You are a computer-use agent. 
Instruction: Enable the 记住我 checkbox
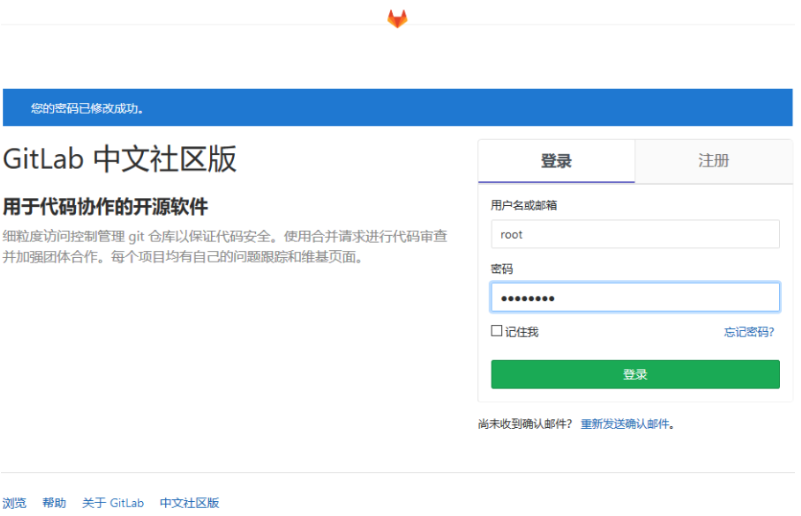[x=496, y=331]
